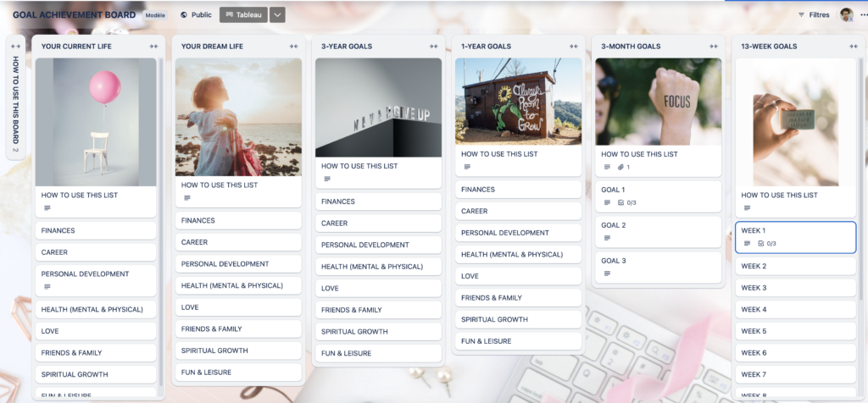This screenshot has width=868, height=403.
Task: Click the GOAL ACHIEVEMENT BOARD title
Action: [75, 15]
